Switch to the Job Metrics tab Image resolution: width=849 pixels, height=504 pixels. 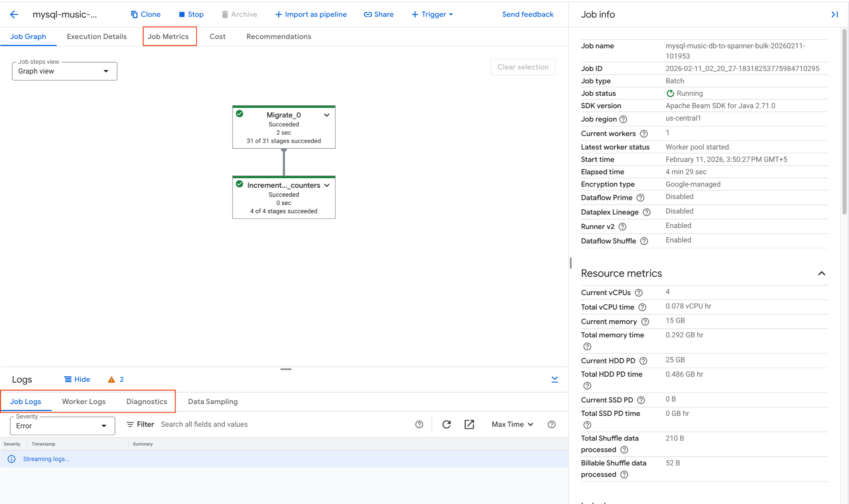[x=168, y=36]
